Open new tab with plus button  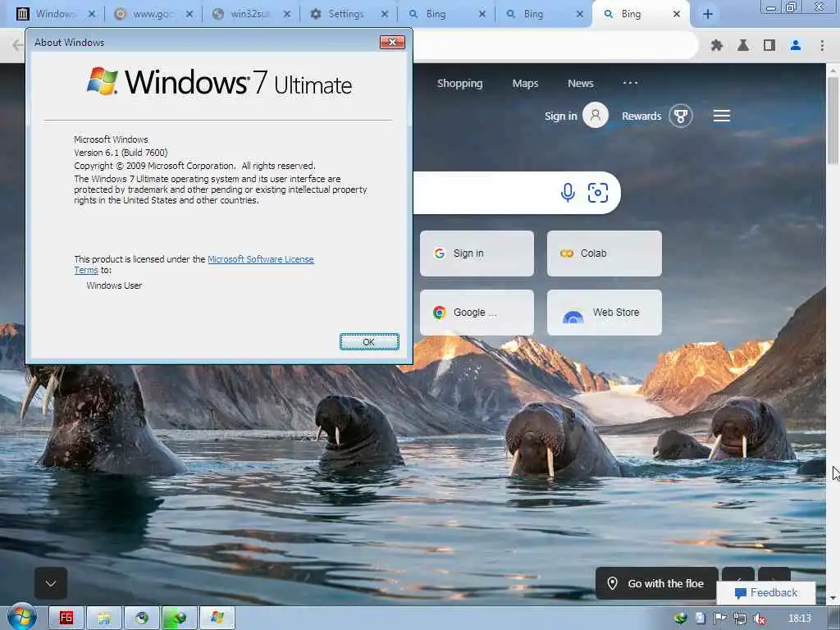(708, 14)
